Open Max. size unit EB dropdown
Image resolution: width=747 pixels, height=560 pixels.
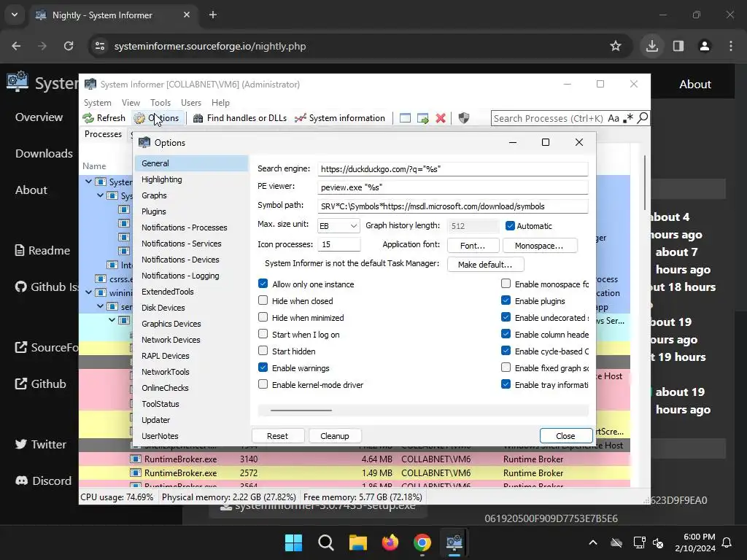[x=338, y=226]
